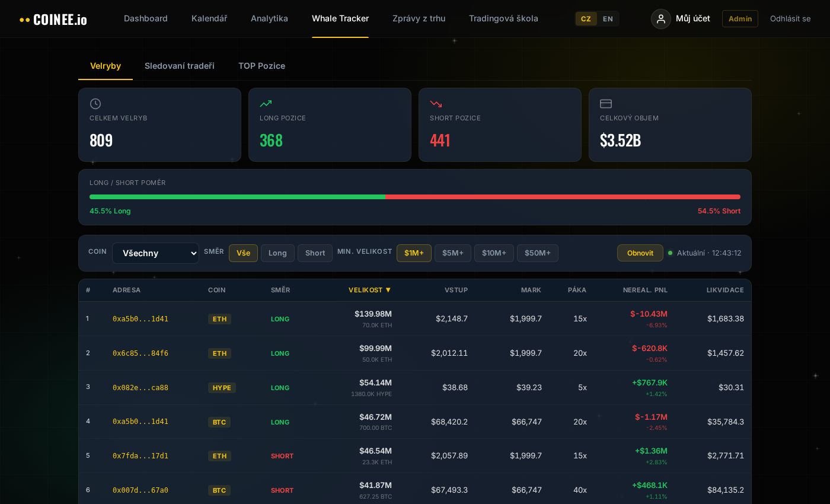Enable the $10M+ minimum size filter
The width and height of the screenshot is (830, 504).
coord(494,253)
